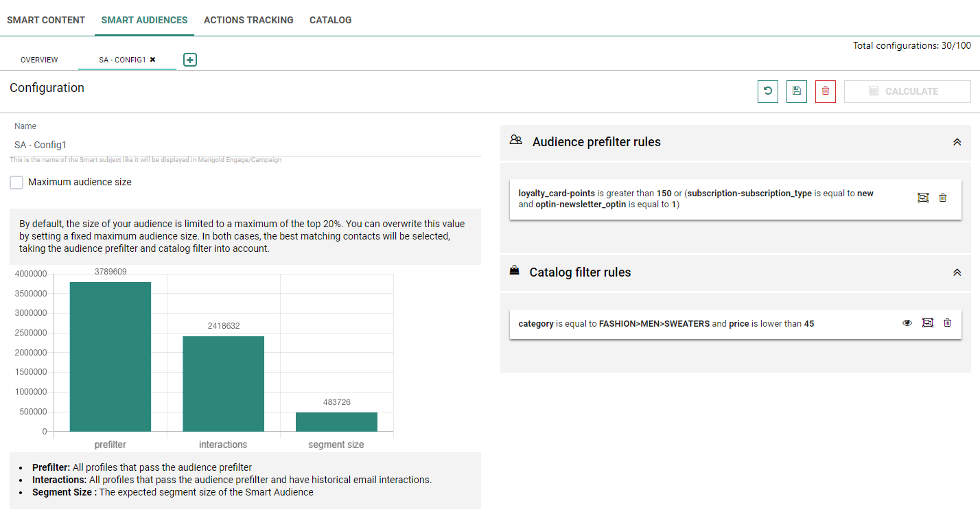This screenshot has width=980, height=525.
Task: Click the save configuration icon
Action: [x=796, y=91]
